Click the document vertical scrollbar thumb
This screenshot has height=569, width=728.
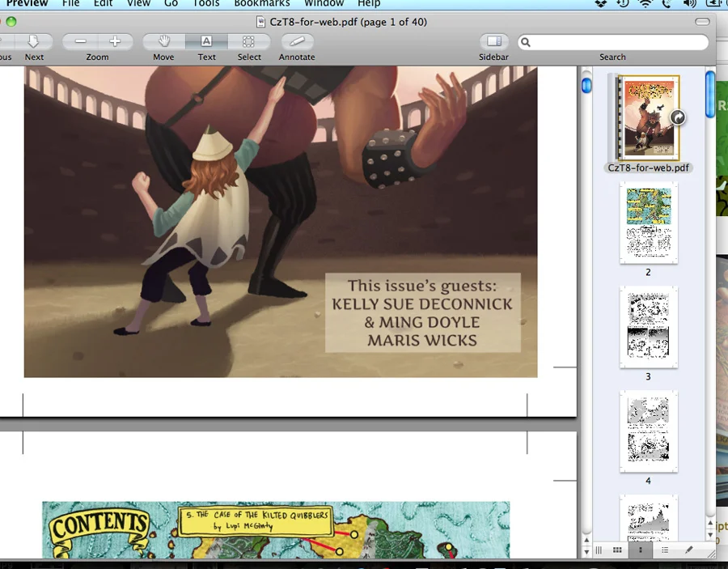pos(586,85)
